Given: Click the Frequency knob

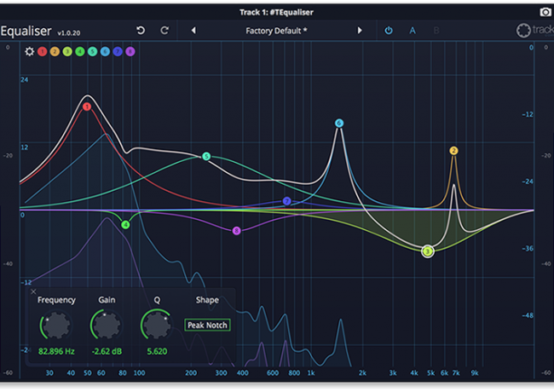Looking at the screenshot, I should coord(56,326).
